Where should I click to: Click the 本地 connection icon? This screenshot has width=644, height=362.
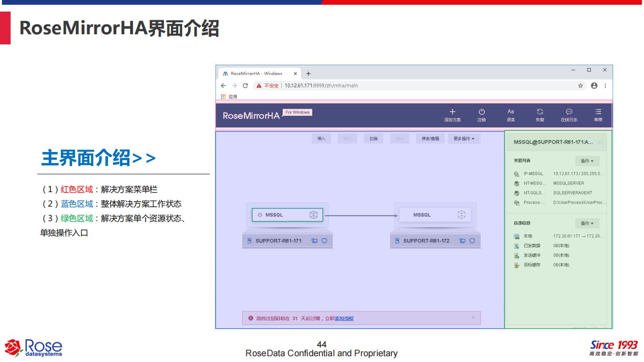click(517, 237)
